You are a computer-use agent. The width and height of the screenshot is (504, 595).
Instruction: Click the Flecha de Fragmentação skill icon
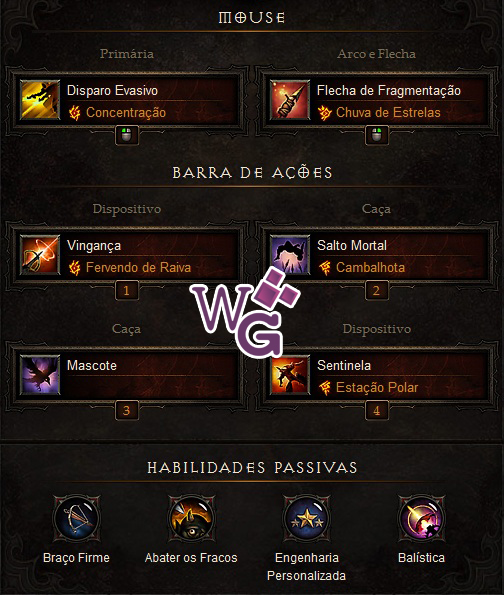(290, 100)
